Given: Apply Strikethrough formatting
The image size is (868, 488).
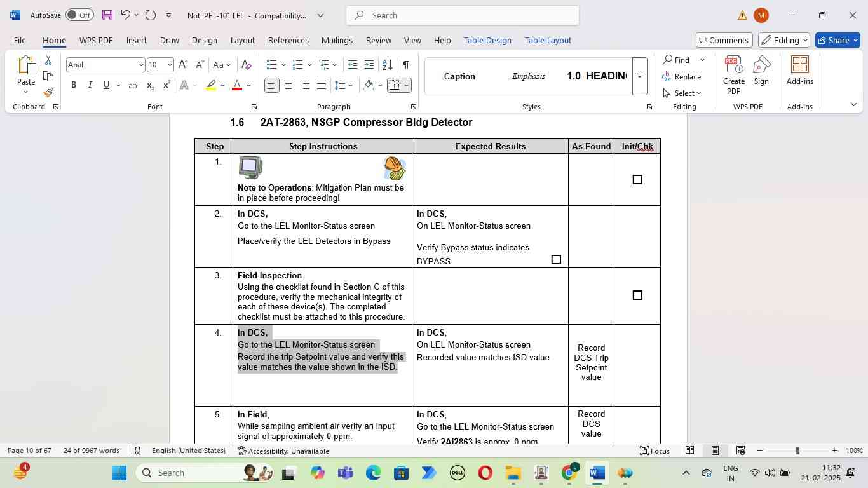Looking at the screenshot, I should [132, 85].
